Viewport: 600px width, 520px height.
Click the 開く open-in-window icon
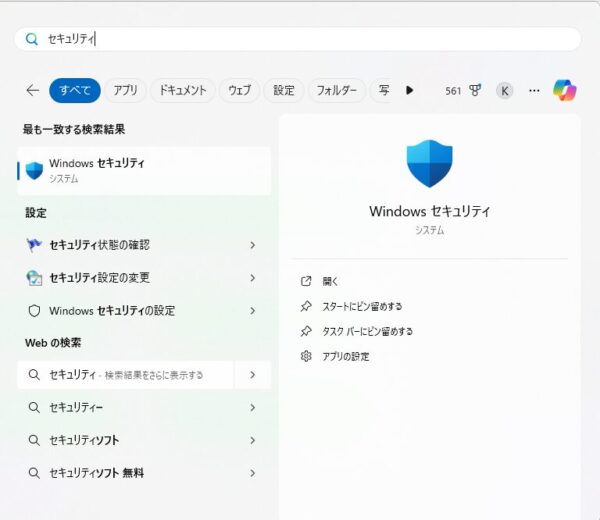pos(306,281)
